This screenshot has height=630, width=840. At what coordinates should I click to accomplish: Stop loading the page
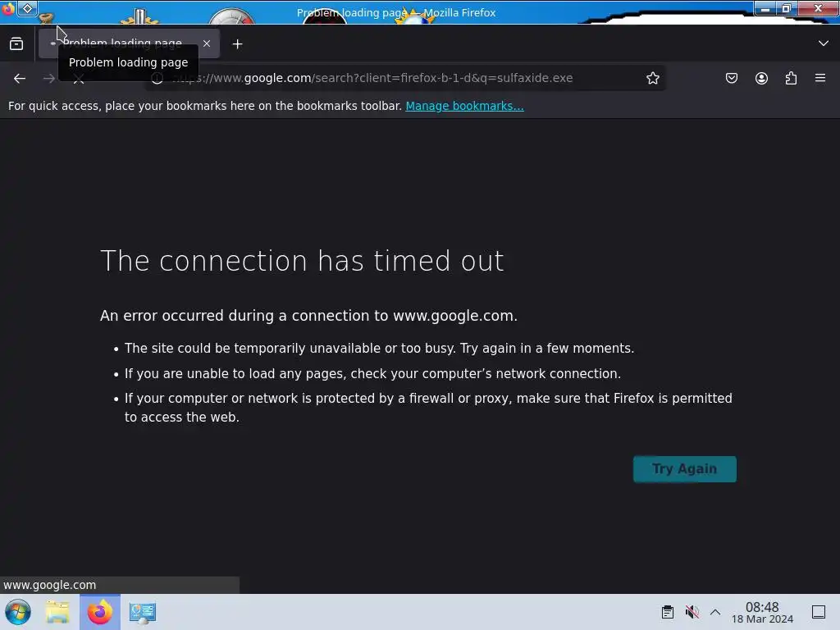pos(79,79)
